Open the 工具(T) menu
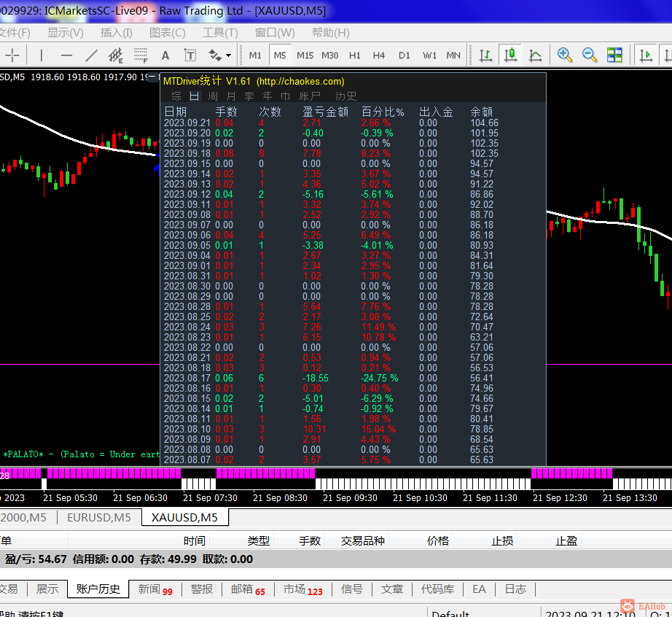 tap(220, 33)
